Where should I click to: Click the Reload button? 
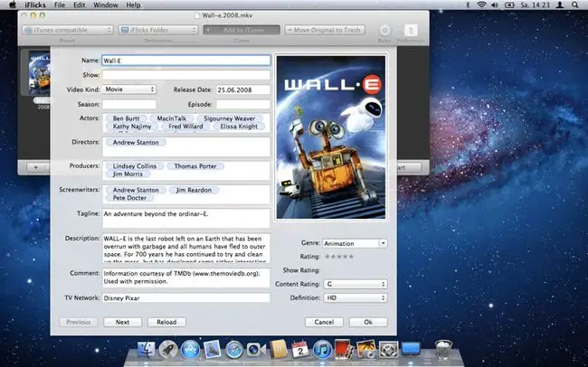click(x=166, y=322)
